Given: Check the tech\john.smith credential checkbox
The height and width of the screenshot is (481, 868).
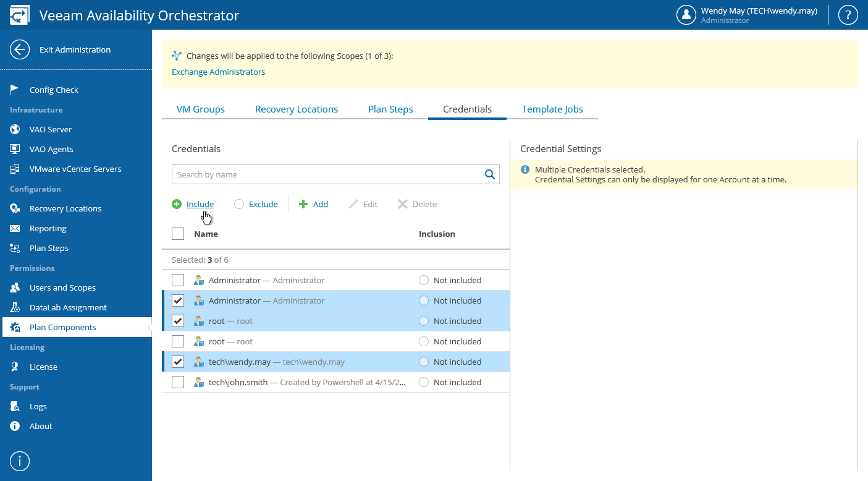Looking at the screenshot, I should pos(178,382).
